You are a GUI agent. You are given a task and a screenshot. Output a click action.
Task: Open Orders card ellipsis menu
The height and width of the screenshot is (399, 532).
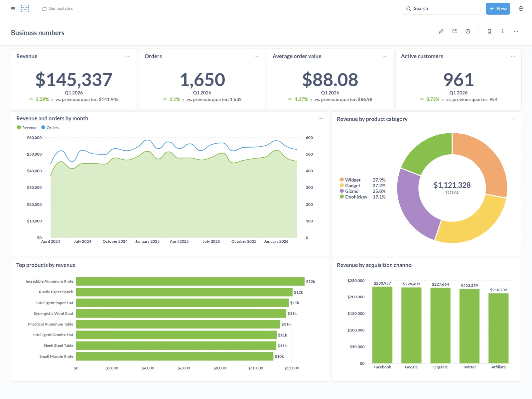click(x=257, y=56)
